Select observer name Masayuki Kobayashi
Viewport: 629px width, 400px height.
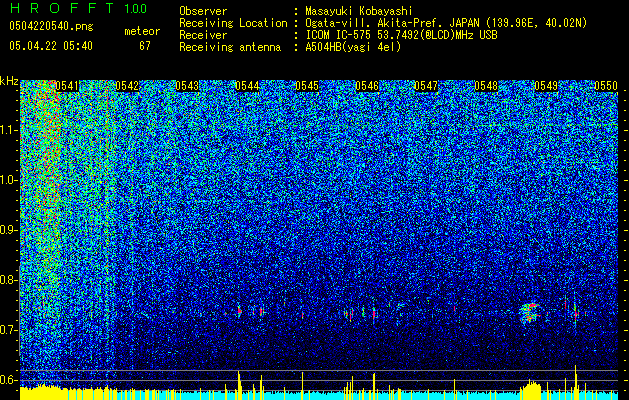point(359,11)
